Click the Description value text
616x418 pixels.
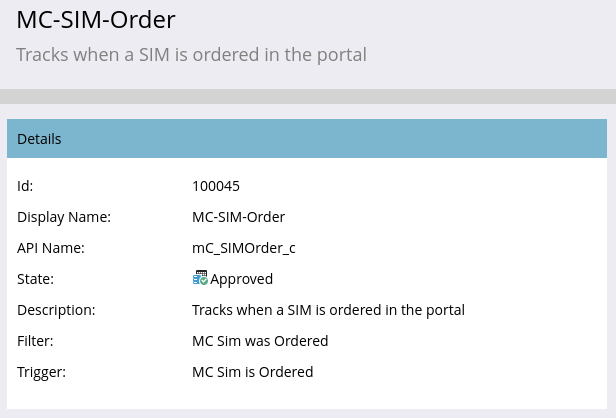[328, 310]
